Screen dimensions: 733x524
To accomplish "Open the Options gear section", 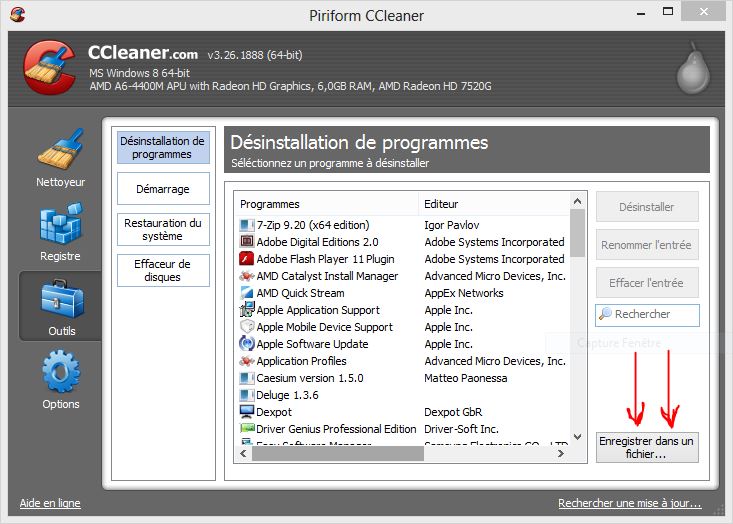I will point(61,380).
